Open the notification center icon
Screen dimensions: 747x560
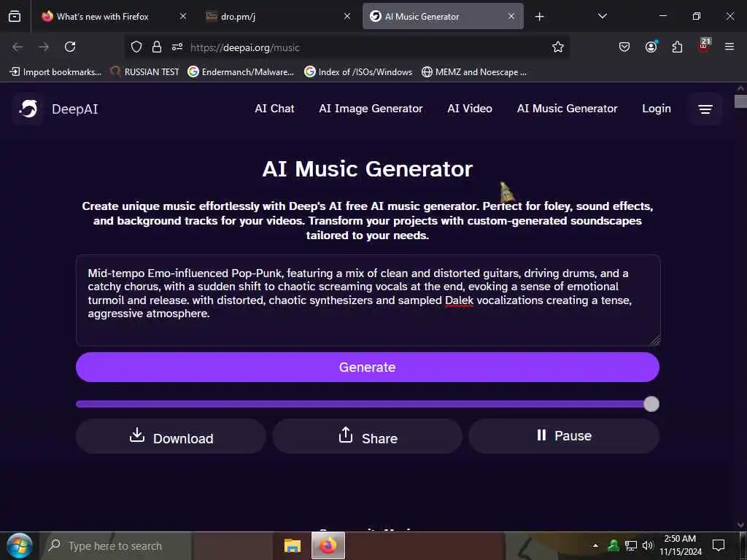(x=719, y=545)
